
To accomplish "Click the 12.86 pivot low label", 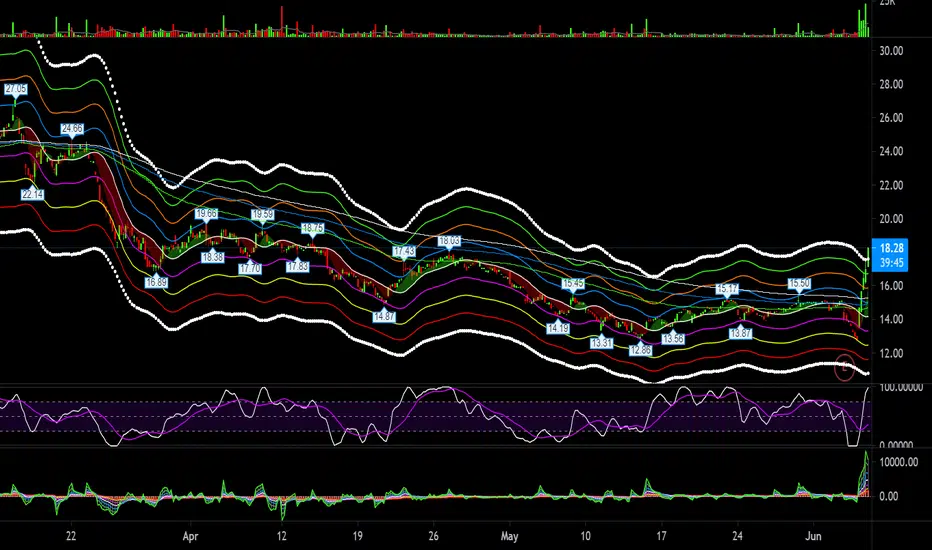I will click(641, 350).
